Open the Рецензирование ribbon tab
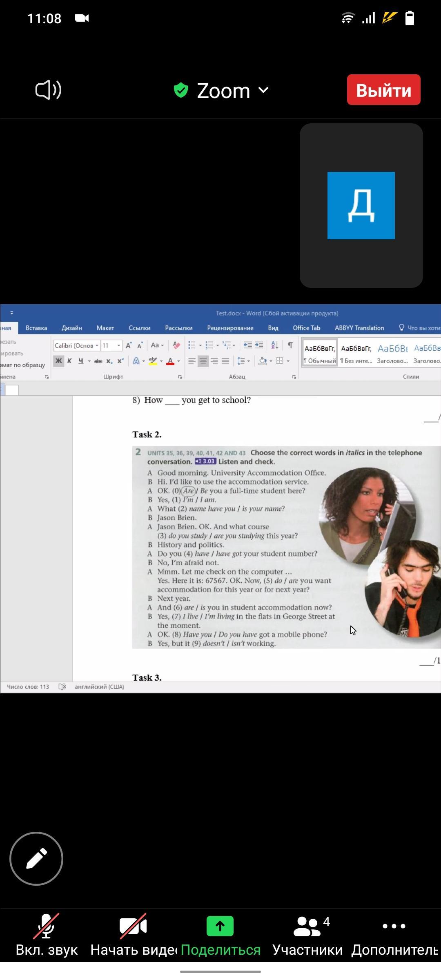The width and height of the screenshot is (441, 980). pos(230,328)
